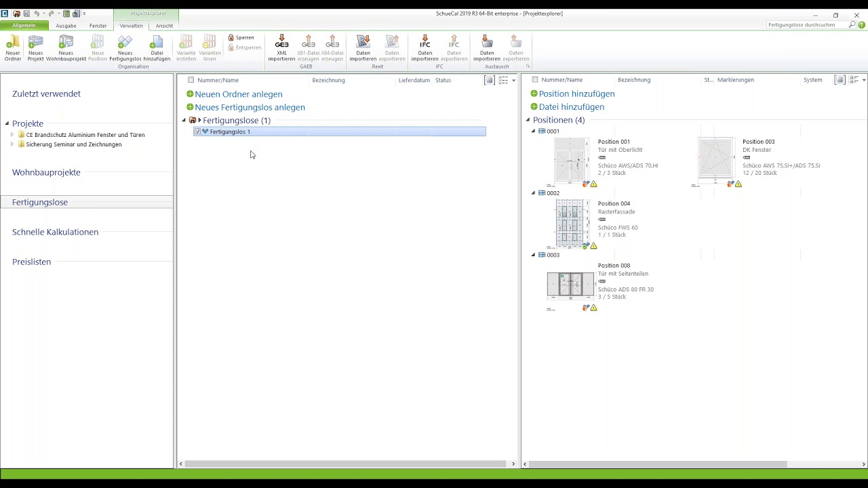Click the redo arrow in quick access toolbar
Viewport: 868px width, 488px height.
pyautogui.click(x=51, y=14)
